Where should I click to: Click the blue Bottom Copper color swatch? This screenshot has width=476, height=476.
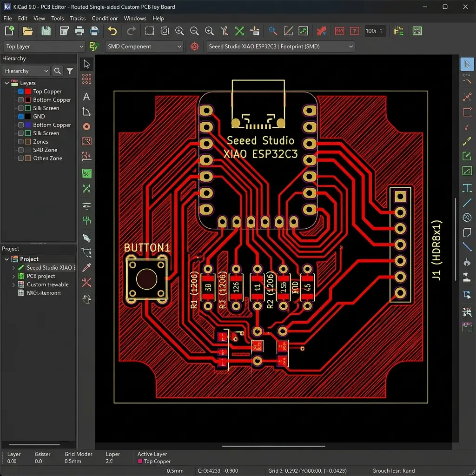(x=28, y=125)
